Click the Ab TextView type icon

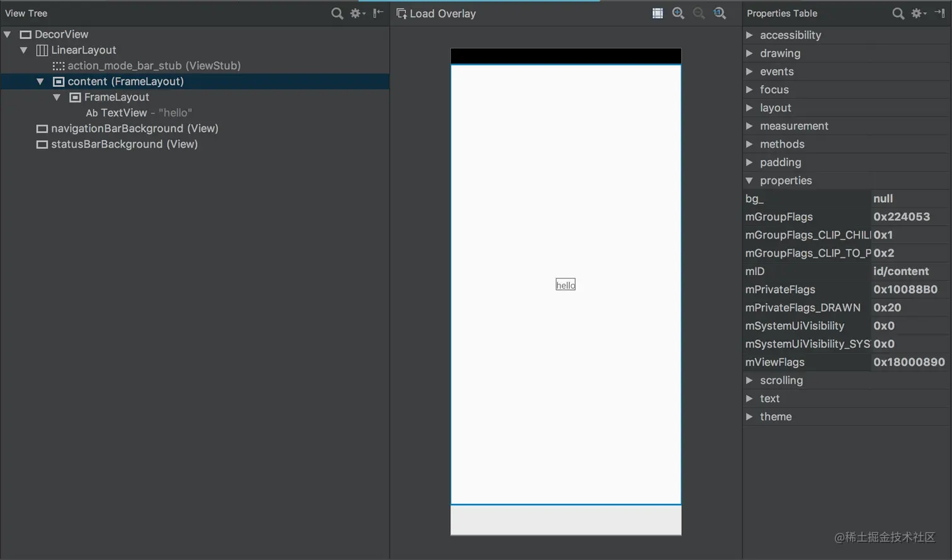click(92, 113)
